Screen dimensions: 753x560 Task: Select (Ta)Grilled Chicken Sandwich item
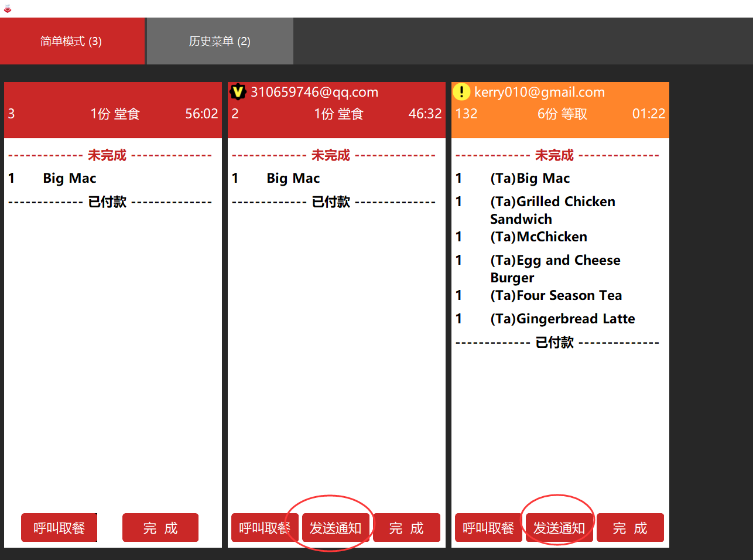(x=553, y=210)
